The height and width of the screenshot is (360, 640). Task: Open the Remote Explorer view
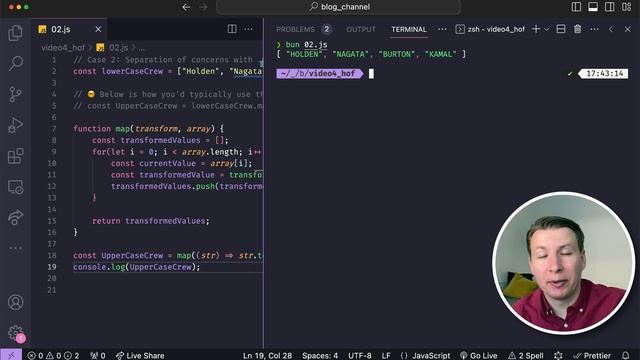coord(16,187)
